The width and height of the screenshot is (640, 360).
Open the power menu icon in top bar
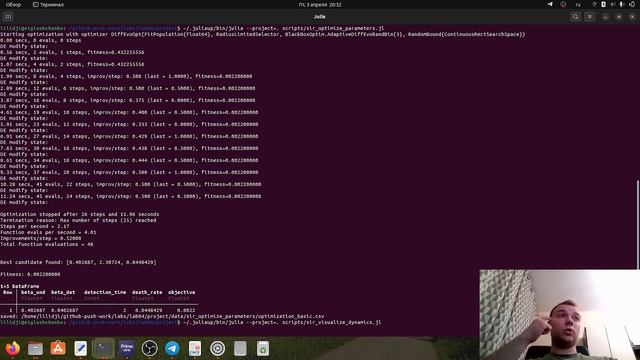(x=632, y=4)
